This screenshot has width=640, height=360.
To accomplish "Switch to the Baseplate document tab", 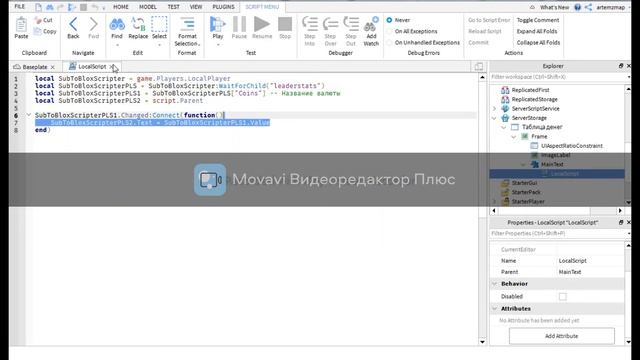I will coord(35,67).
